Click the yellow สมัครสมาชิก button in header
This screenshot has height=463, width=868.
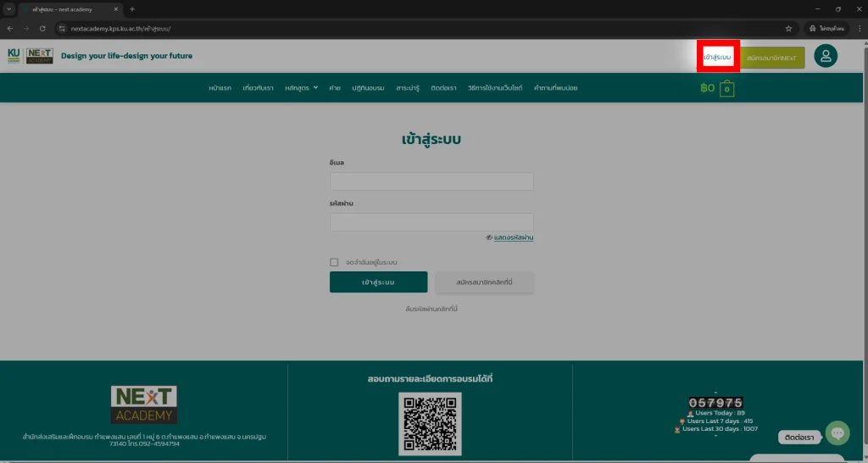click(771, 58)
